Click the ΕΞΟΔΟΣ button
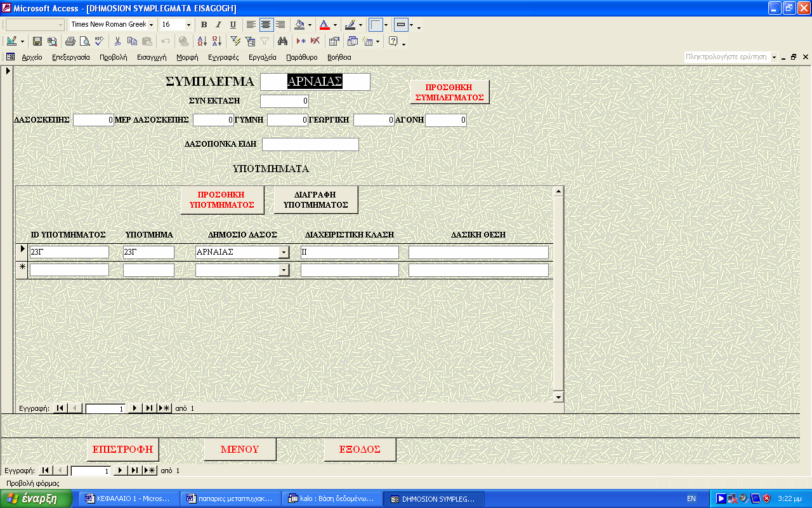The image size is (812, 508). point(360,449)
